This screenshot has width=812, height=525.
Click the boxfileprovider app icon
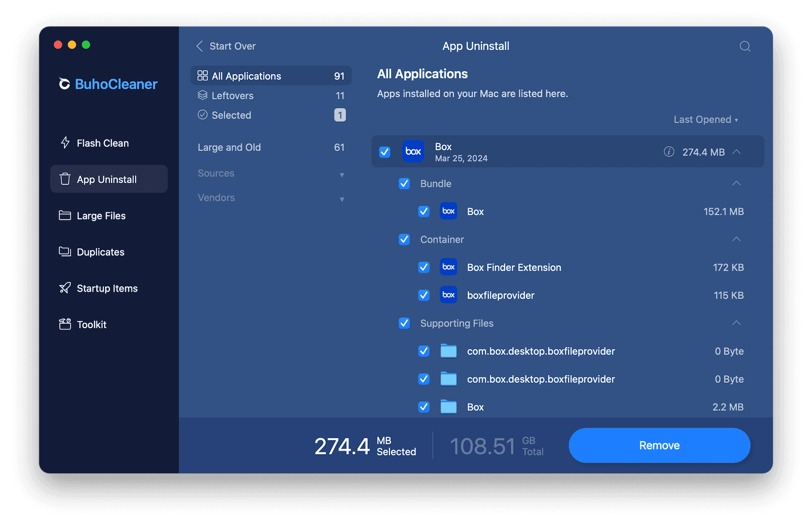449,295
